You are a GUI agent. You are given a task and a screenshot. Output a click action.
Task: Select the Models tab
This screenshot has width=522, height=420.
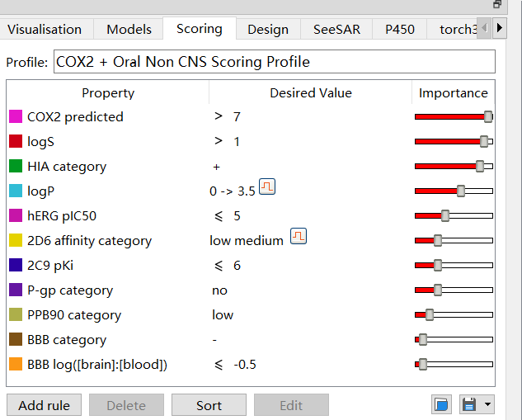(129, 29)
